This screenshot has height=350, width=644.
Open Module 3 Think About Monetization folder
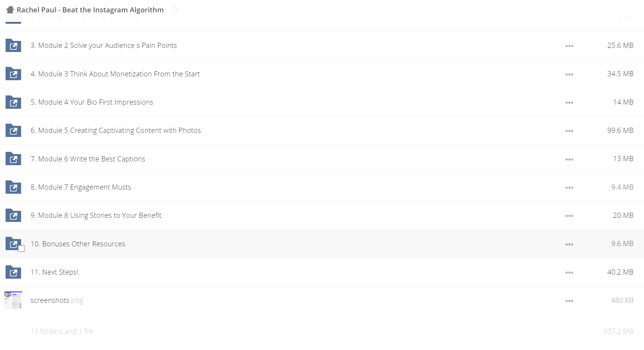[x=115, y=74]
